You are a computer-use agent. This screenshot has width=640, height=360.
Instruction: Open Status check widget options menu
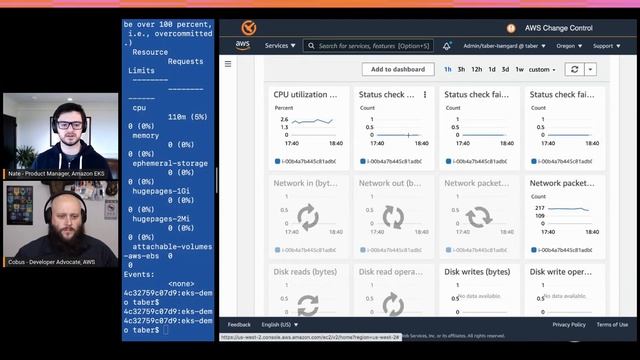[425, 95]
